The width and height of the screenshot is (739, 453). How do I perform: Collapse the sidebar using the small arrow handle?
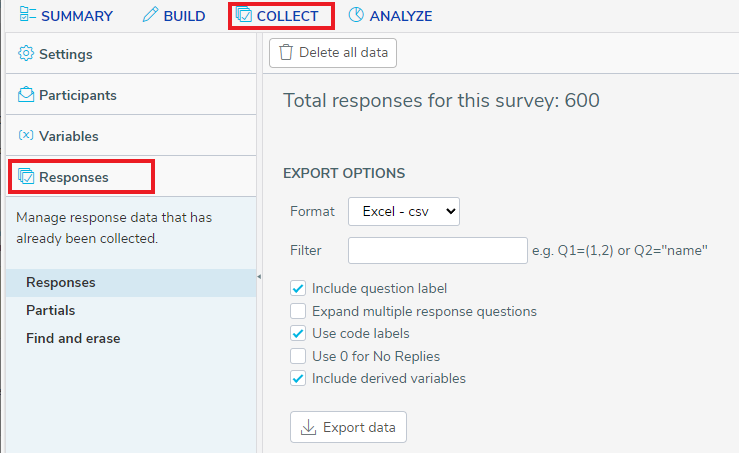(259, 277)
